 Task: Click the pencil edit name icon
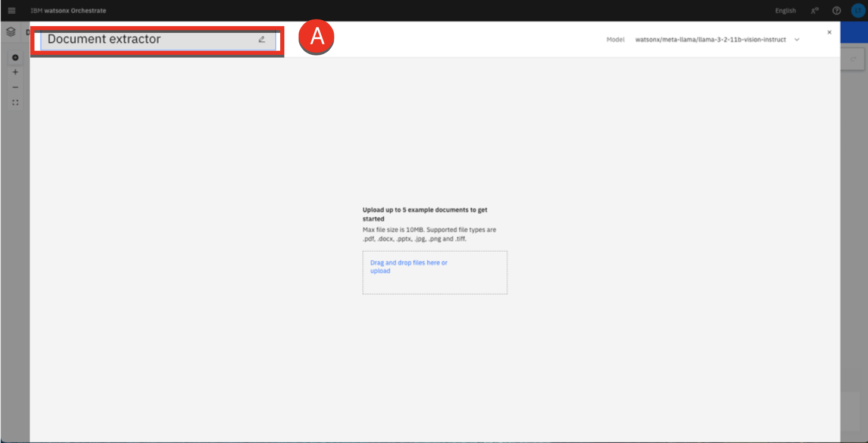coord(262,39)
